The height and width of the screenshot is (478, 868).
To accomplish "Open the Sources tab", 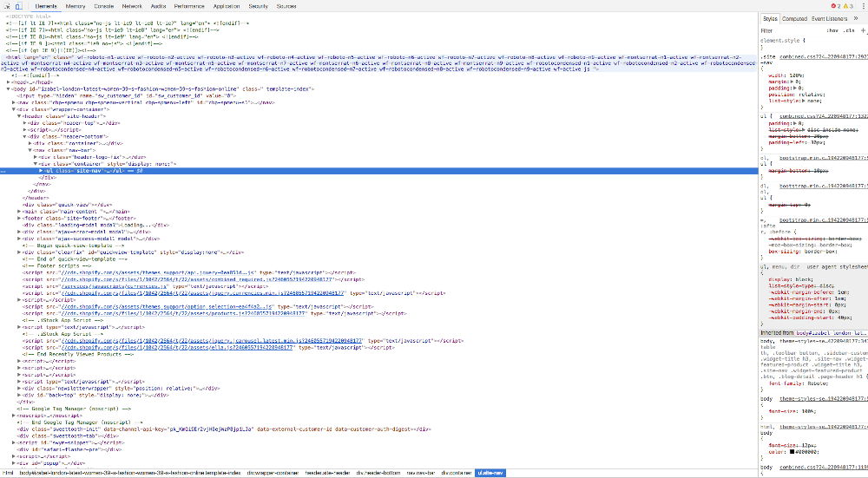I will tap(286, 6).
